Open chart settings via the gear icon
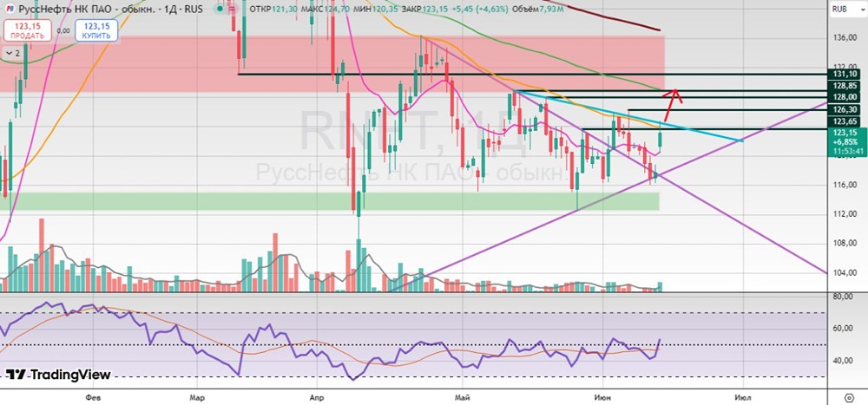The height and width of the screenshot is (405, 868). 850,397
